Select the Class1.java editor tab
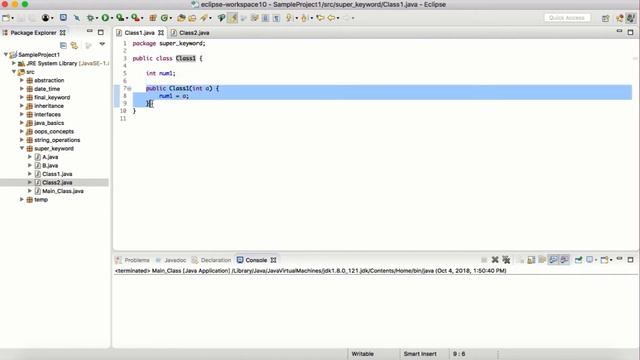Screen dimensions: 640x360 click(140, 33)
